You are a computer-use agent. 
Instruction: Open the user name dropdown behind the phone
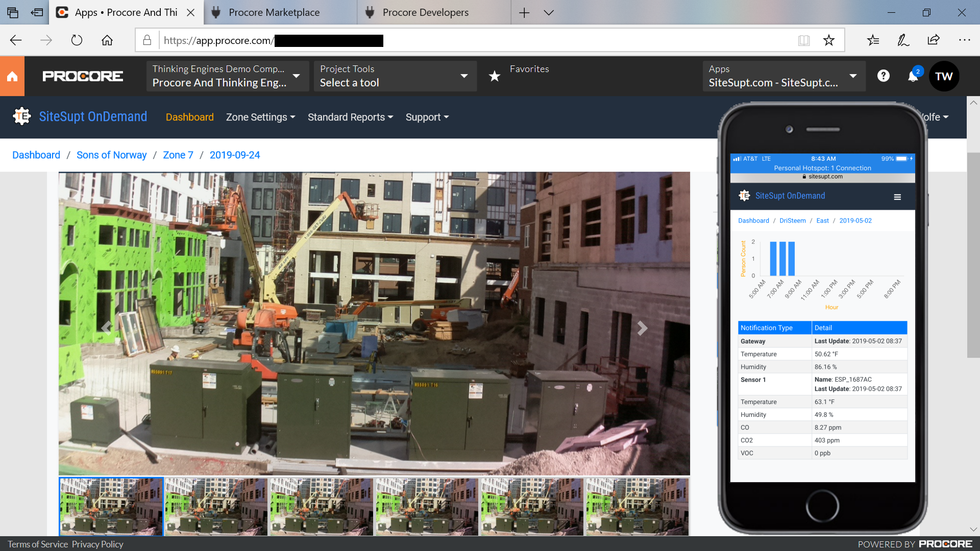[x=938, y=117]
